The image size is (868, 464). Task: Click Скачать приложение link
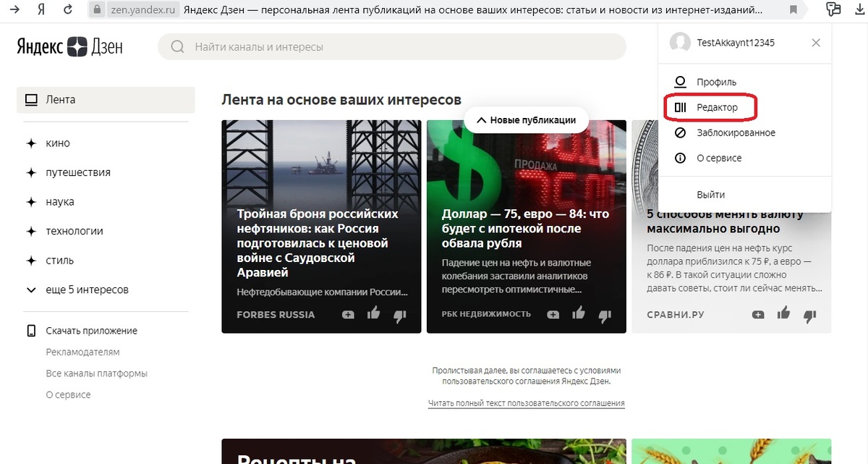tap(91, 331)
